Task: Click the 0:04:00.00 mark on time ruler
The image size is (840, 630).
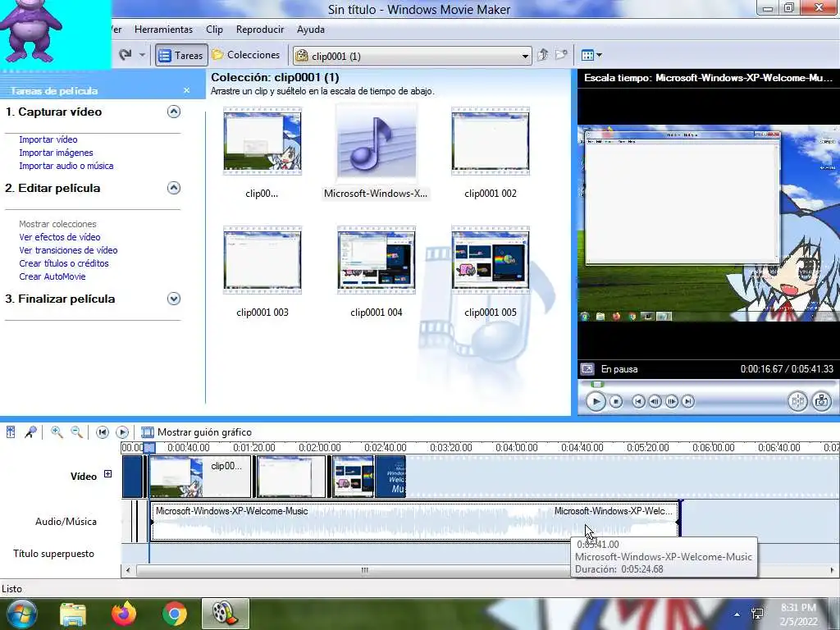Action: click(x=517, y=447)
